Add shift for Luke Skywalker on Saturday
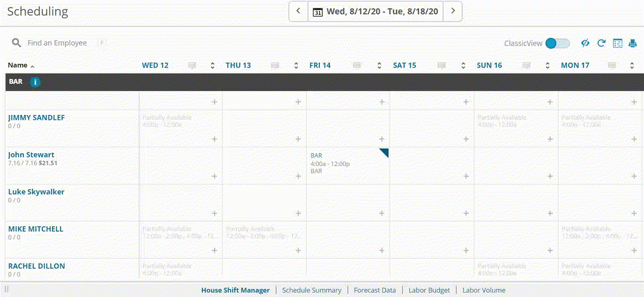This screenshot has width=644, height=297. click(465, 213)
